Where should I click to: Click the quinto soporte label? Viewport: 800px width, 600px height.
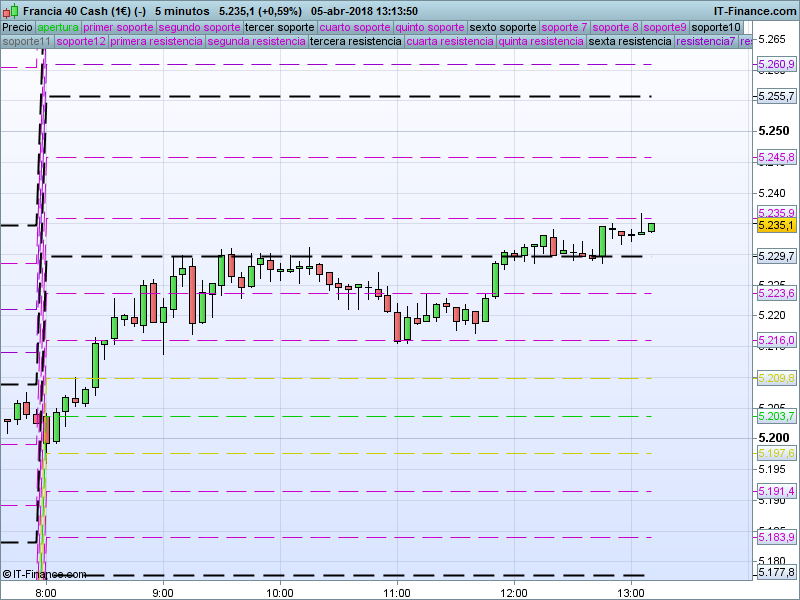point(430,28)
